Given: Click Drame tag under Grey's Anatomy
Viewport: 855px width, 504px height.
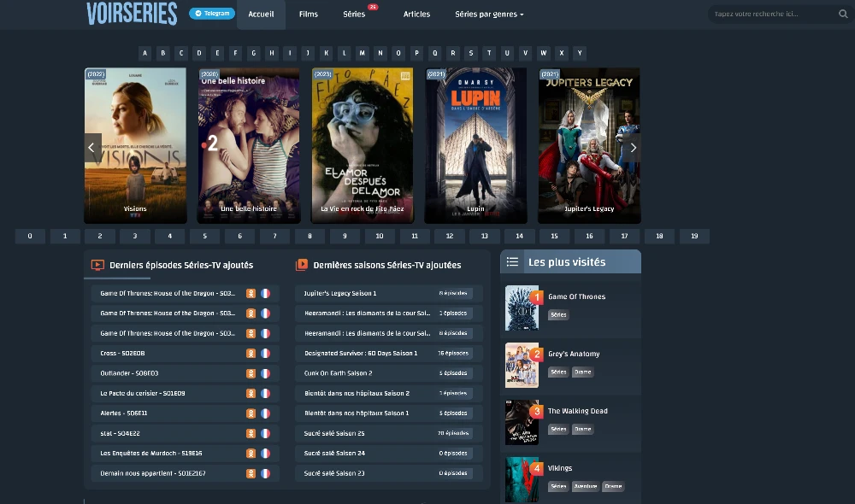Looking at the screenshot, I should tap(583, 372).
